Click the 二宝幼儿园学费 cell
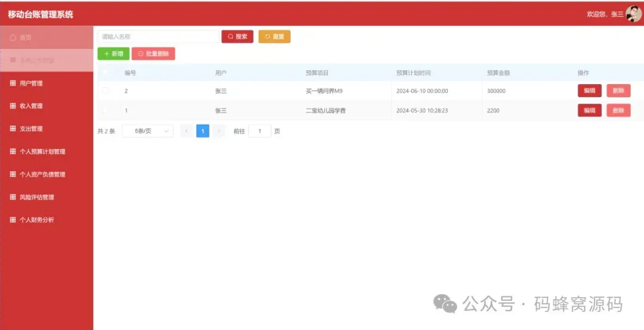This screenshot has width=644, height=330. (x=326, y=111)
